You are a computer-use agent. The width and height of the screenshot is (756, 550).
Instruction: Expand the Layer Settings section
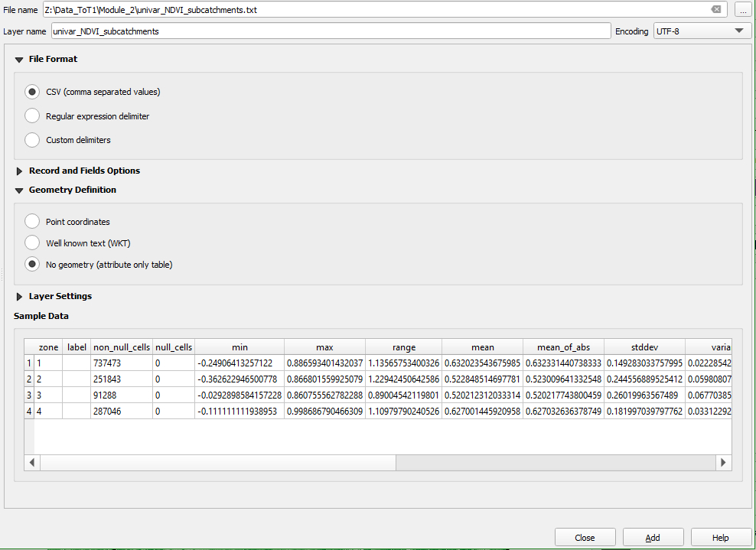click(x=19, y=296)
